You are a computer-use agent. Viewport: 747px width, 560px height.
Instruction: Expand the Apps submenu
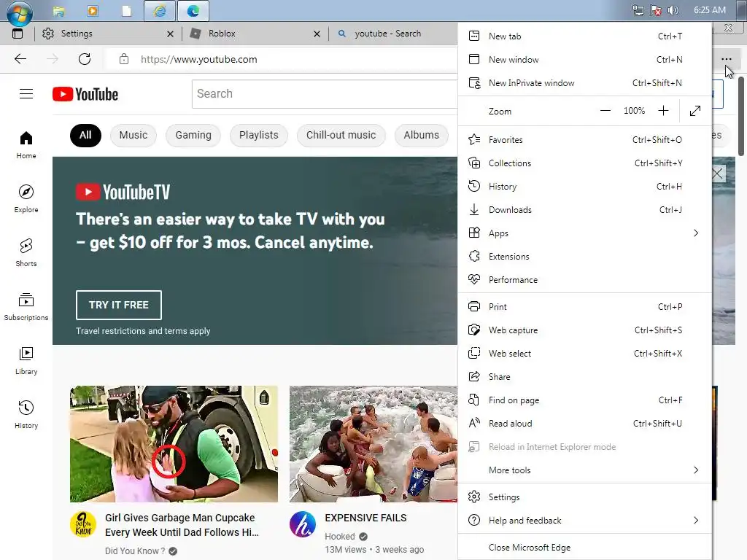pyautogui.click(x=584, y=233)
